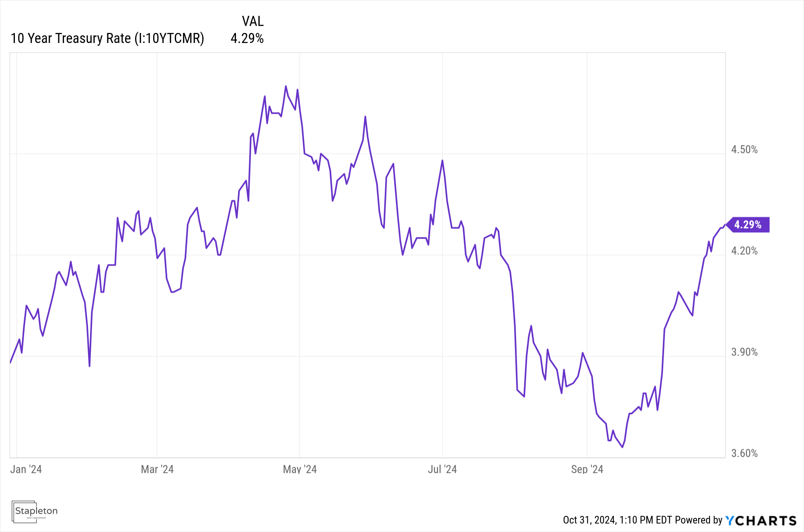Click the highest peak of the purple line

(x=286, y=86)
